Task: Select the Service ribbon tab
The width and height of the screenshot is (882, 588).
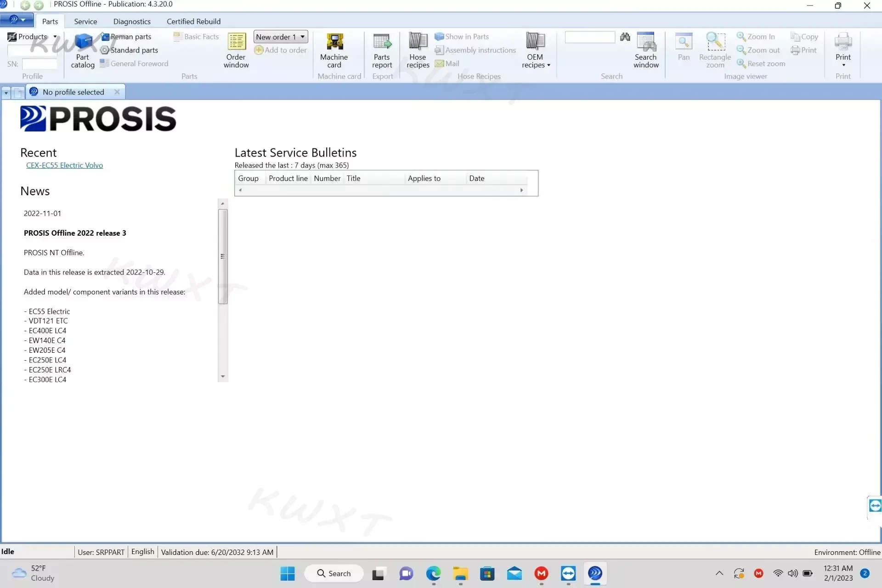Action: (x=85, y=21)
